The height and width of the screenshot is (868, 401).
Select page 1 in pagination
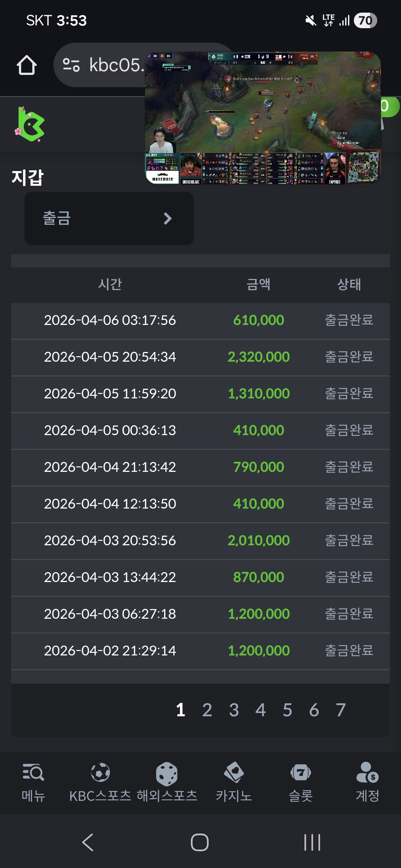pyautogui.click(x=180, y=710)
